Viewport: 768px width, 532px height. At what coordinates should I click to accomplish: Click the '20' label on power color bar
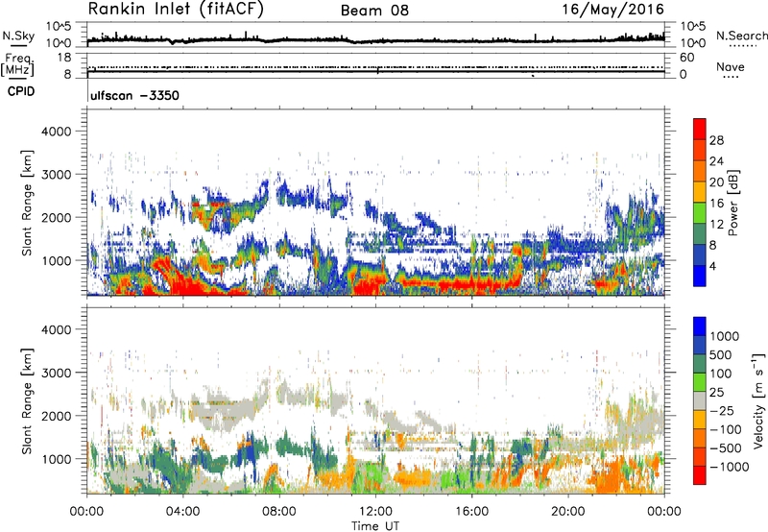click(716, 182)
